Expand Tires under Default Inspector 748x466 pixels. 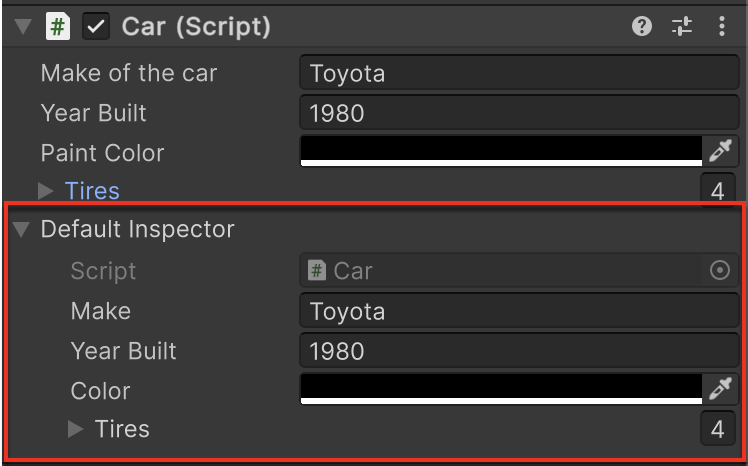tap(76, 429)
